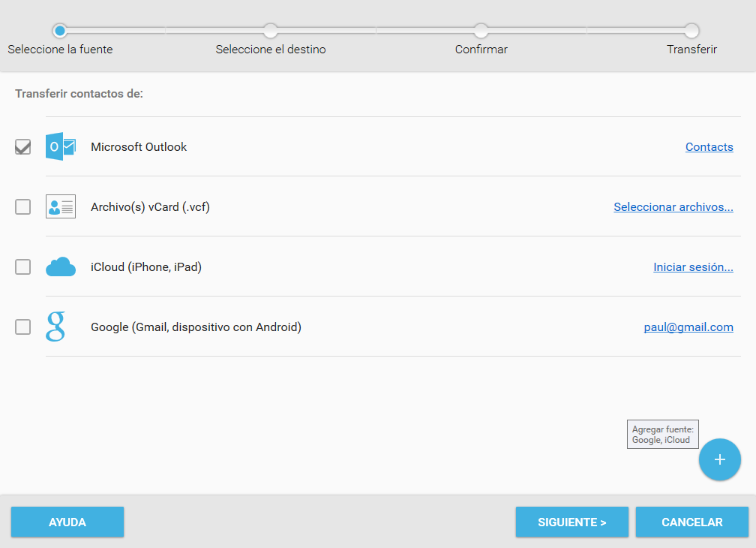Viewport: 756px width, 548px height.
Task: Click the Microsoft Outlook icon
Action: click(60, 146)
